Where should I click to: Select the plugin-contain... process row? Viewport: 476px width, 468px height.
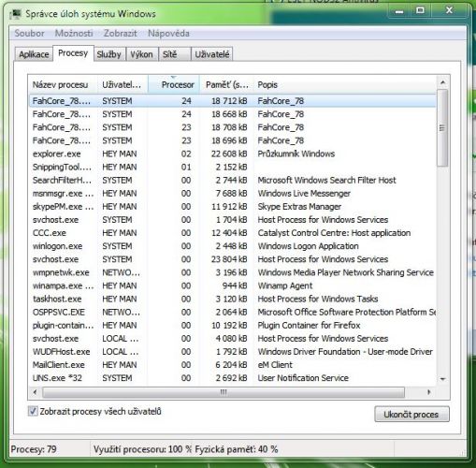coord(233,326)
